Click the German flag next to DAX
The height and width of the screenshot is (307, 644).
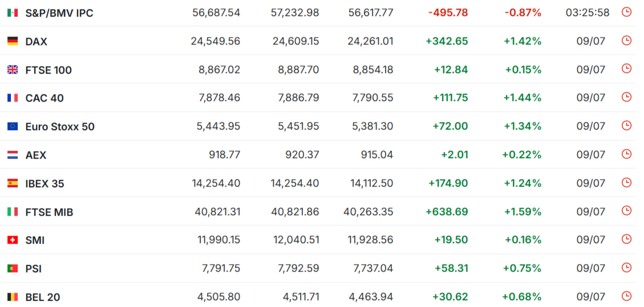click(13, 41)
